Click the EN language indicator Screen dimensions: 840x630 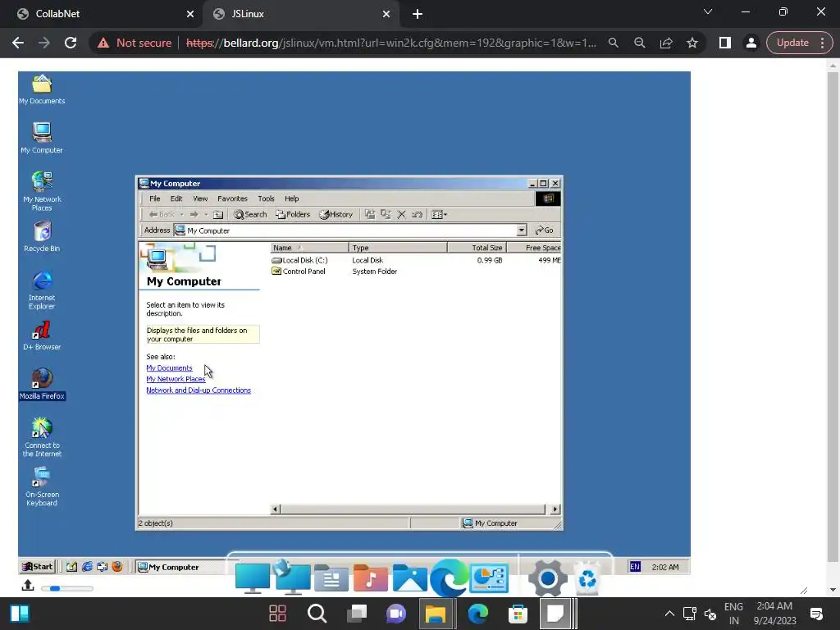[x=635, y=567]
